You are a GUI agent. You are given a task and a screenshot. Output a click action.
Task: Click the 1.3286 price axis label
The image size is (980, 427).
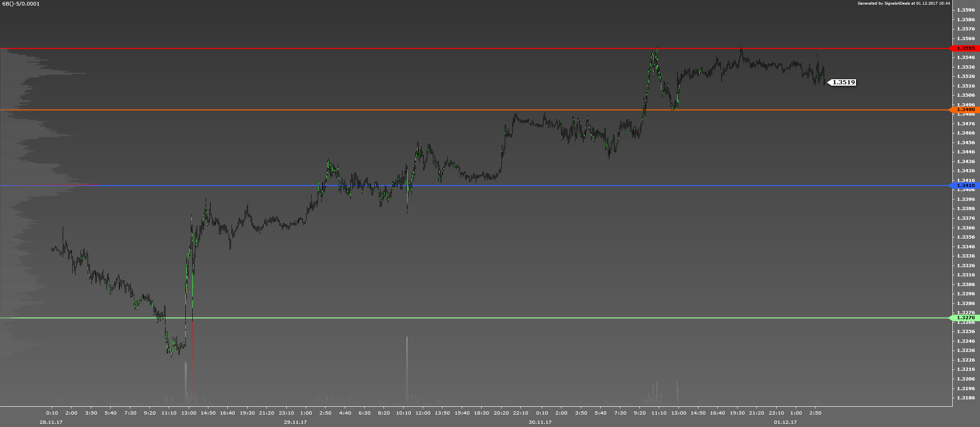click(966, 303)
